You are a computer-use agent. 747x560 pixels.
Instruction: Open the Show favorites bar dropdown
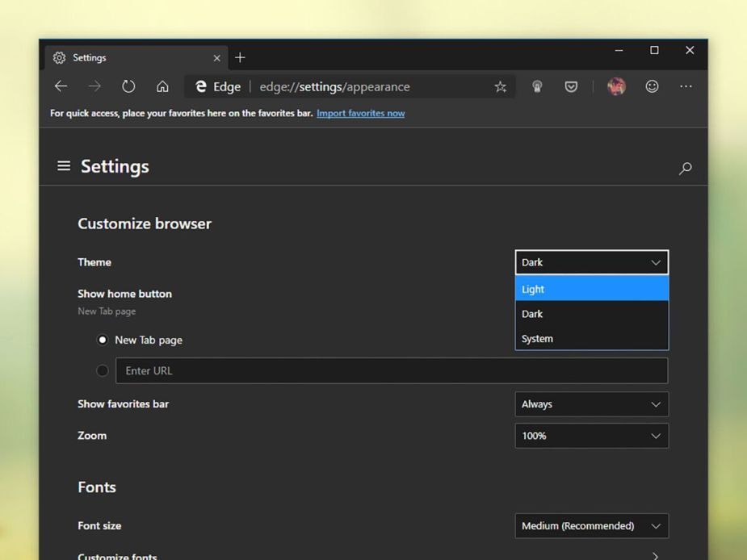[x=591, y=403]
